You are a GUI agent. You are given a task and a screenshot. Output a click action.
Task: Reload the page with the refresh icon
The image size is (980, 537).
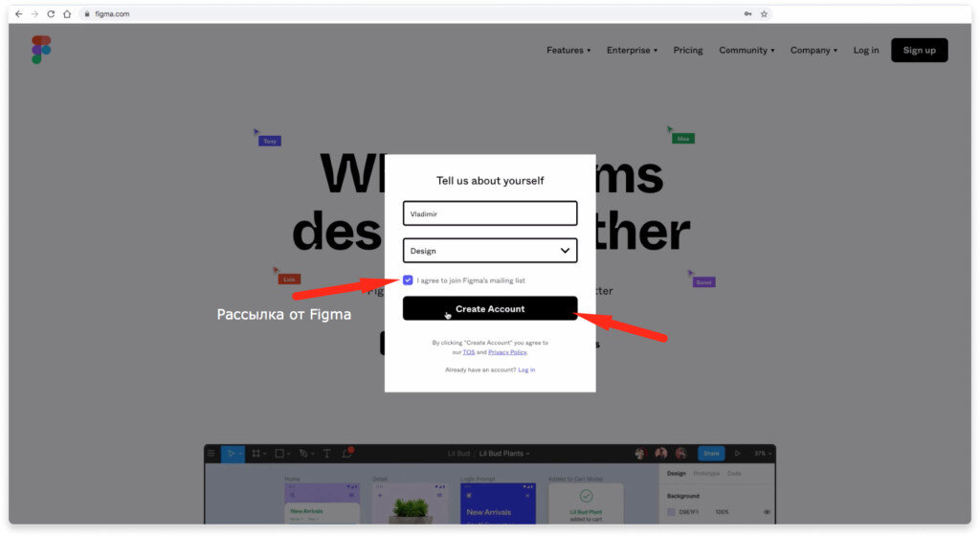pos(52,13)
